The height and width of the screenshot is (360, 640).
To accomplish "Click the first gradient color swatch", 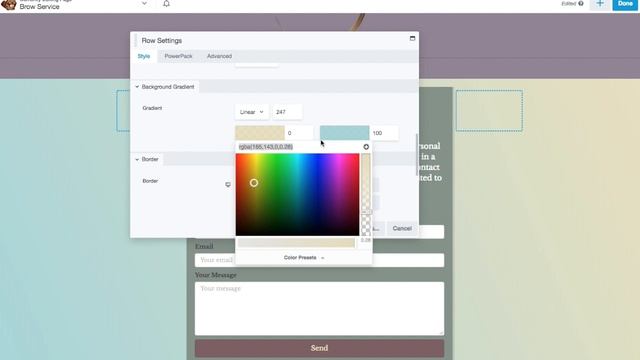I will [x=260, y=133].
